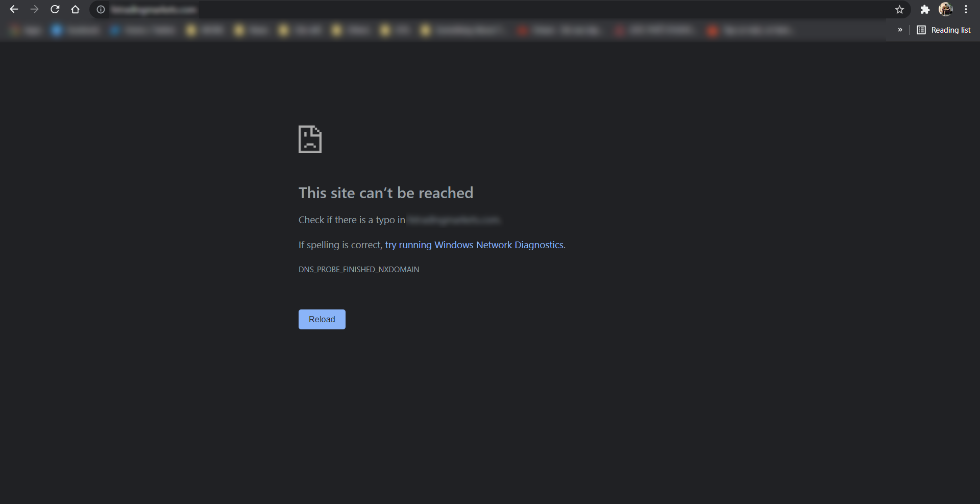
Task: Focus the browser address bar
Action: click(x=459, y=10)
